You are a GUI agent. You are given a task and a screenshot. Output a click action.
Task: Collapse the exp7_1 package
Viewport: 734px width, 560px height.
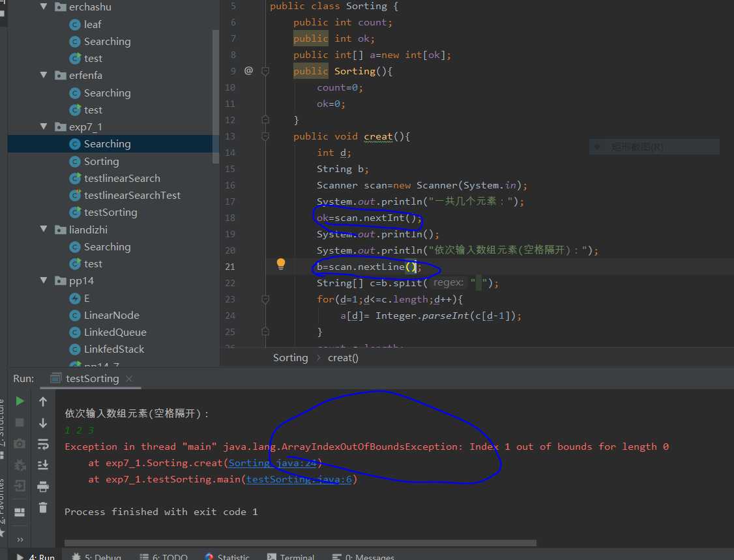(x=44, y=126)
